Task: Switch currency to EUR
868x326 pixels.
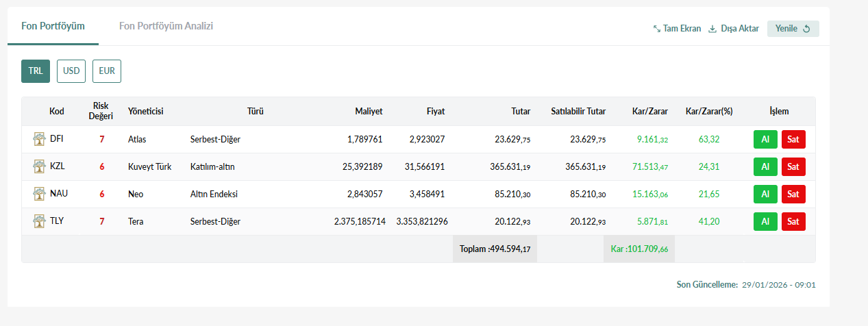Action: (107, 71)
